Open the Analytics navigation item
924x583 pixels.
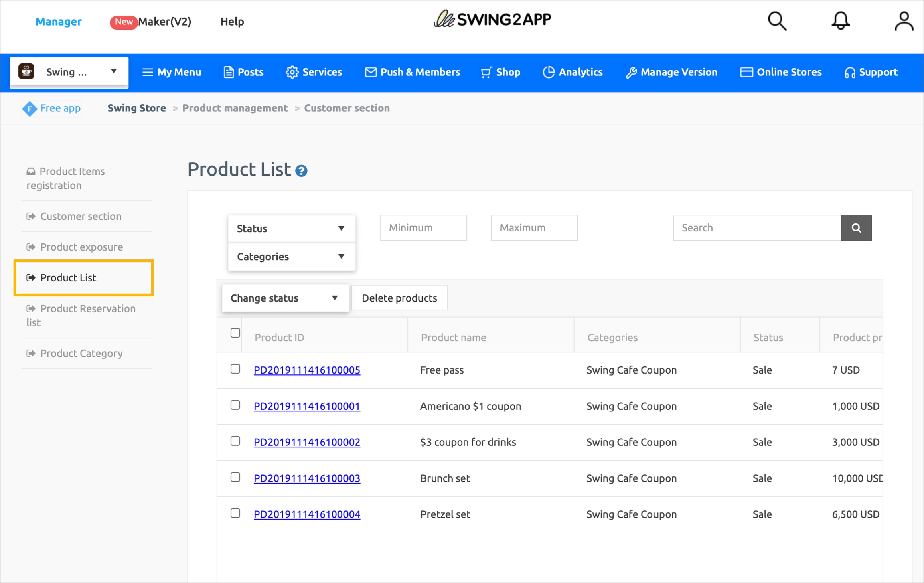(573, 72)
